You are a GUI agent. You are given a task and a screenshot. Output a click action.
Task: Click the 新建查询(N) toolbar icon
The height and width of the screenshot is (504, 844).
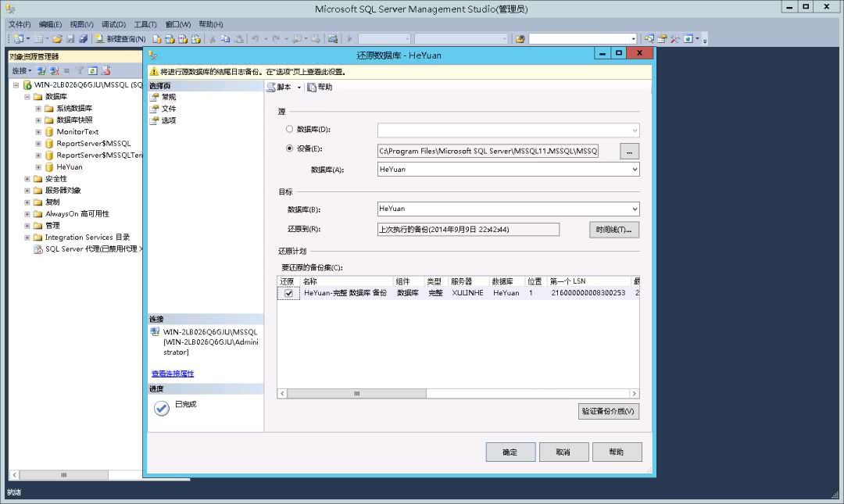(99, 39)
